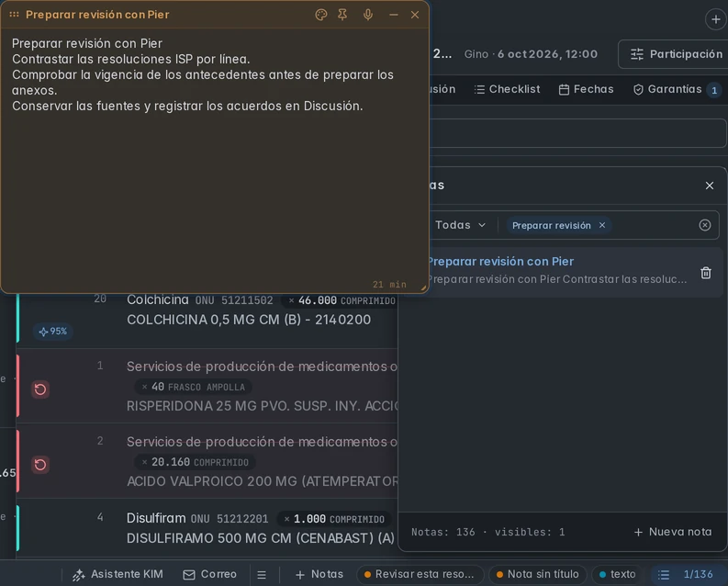
Task: Click the note text area
Action: pos(215,158)
